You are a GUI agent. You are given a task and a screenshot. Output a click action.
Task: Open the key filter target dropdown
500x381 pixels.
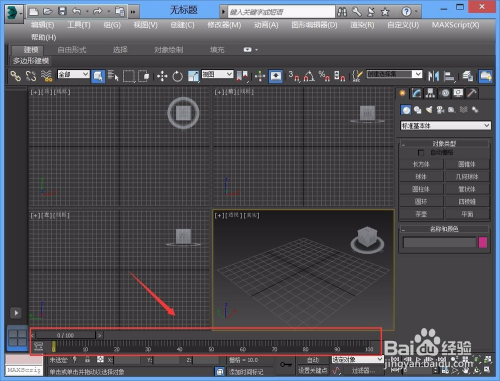coord(357,359)
